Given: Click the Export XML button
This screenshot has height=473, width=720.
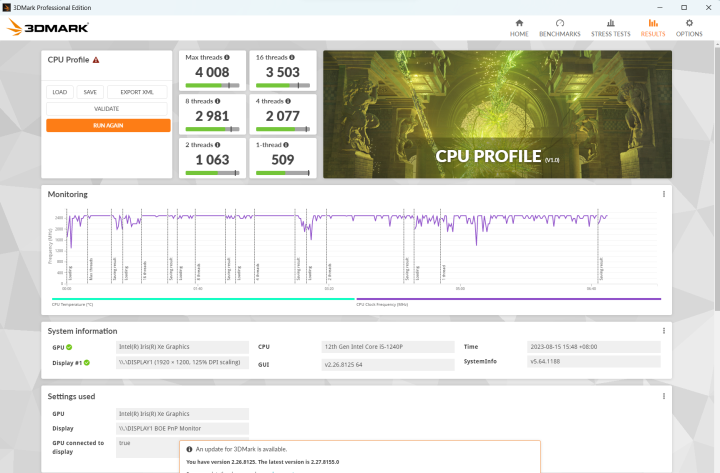Looking at the screenshot, I should [x=138, y=92].
